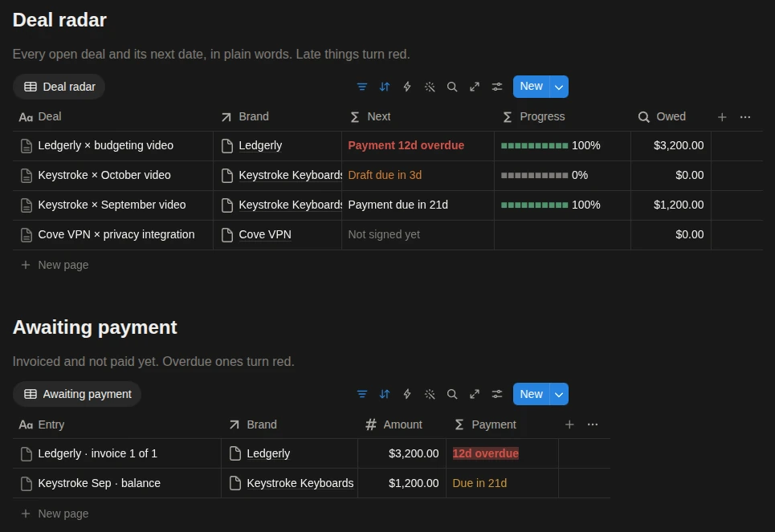Add New page row in Awaiting payment table
The width and height of the screenshot is (775, 532).
click(x=55, y=514)
